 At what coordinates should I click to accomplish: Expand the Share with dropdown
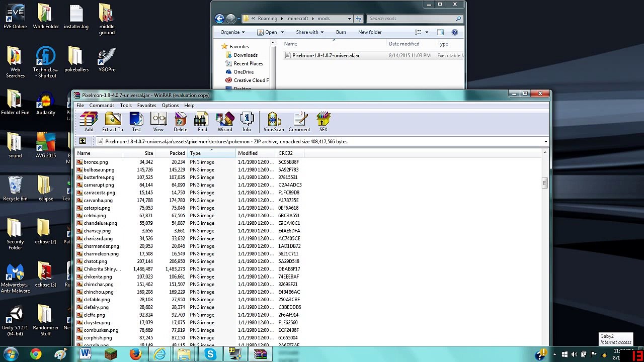310,32
